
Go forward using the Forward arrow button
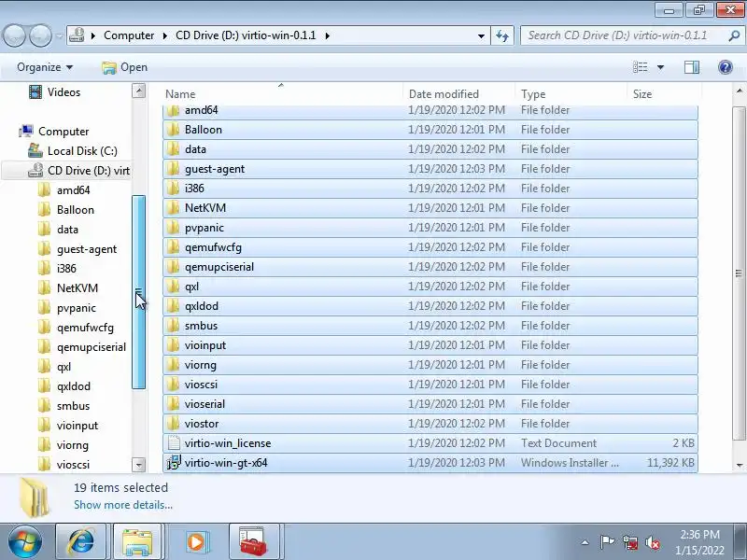[x=40, y=35]
